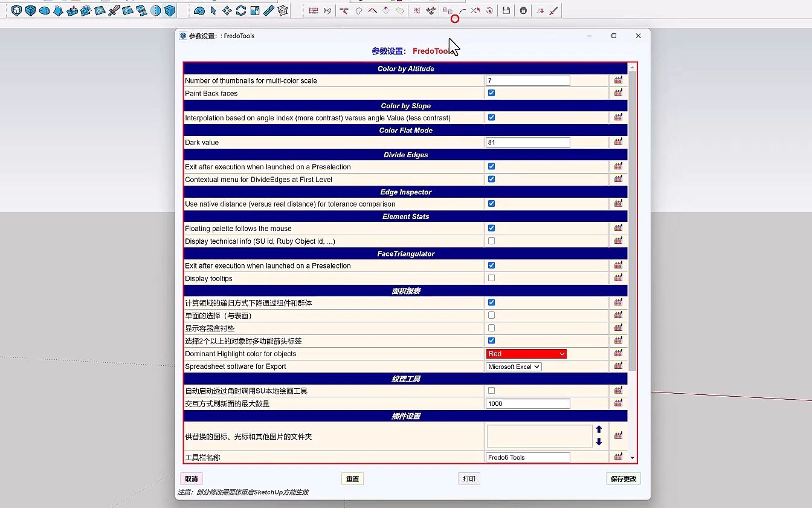
Task: Check 自动启动透过角时调用SU本地绘画工具 checkbox
Action: point(491,391)
